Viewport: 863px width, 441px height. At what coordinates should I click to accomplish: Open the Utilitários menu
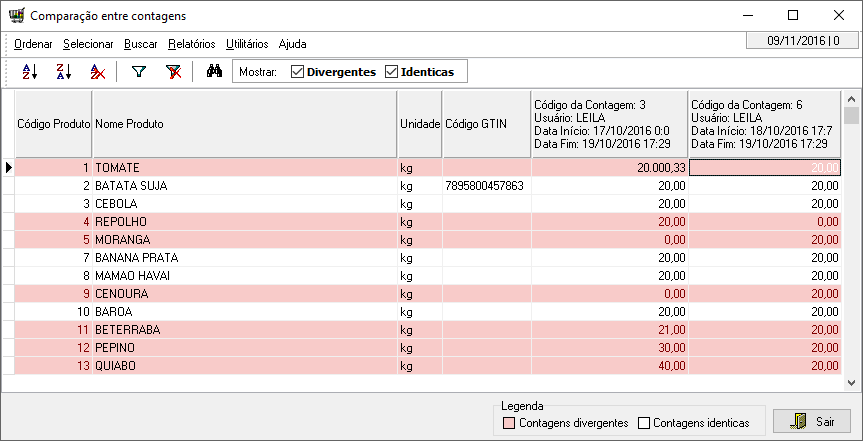(247, 44)
